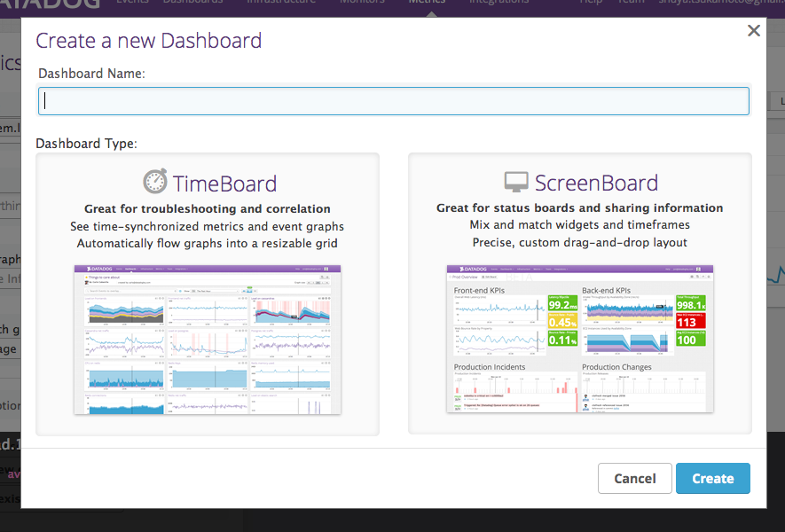Screen dimensions: 785x532
Task: Open the Team menu
Action: [x=631, y=3]
